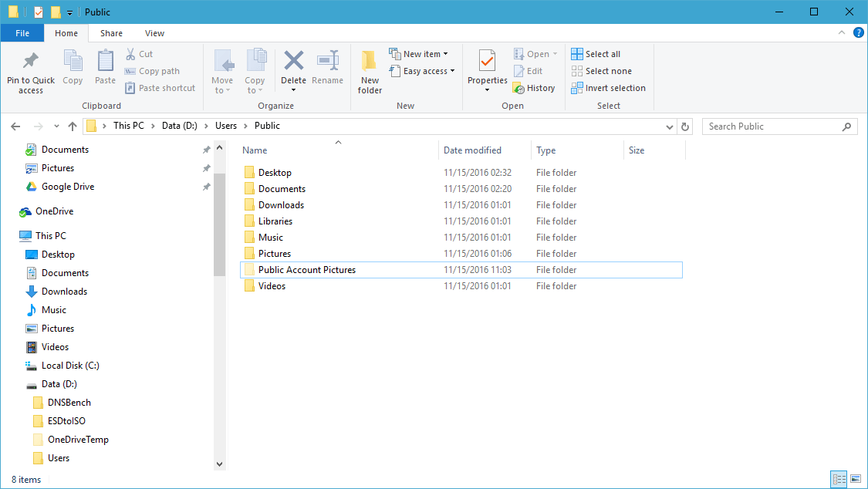This screenshot has height=489, width=868.
Task: Open the View ribbon tab
Action: [x=154, y=33]
